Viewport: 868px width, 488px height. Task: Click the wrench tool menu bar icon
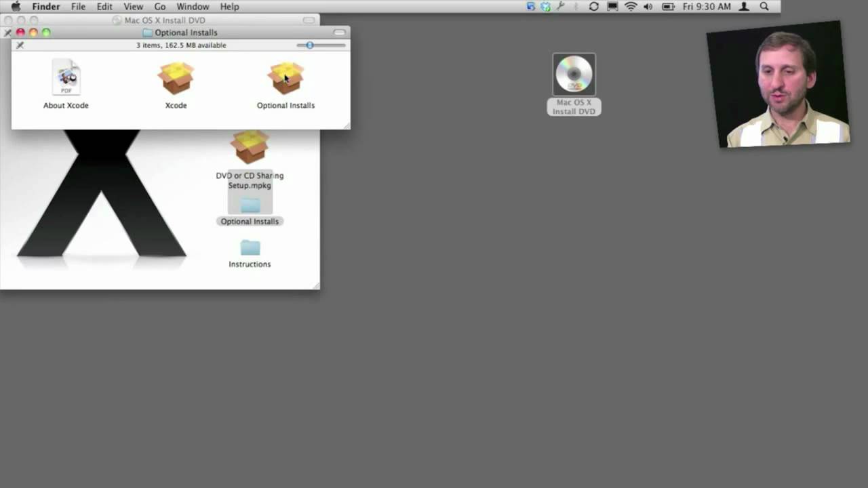[561, 7]
